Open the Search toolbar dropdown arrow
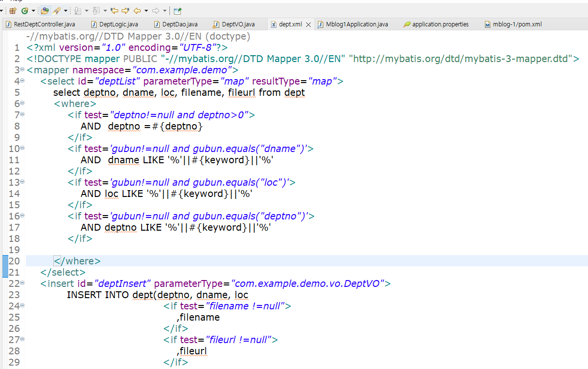The width and height of the screenshot is (588, 369). [x=65, y=11]
